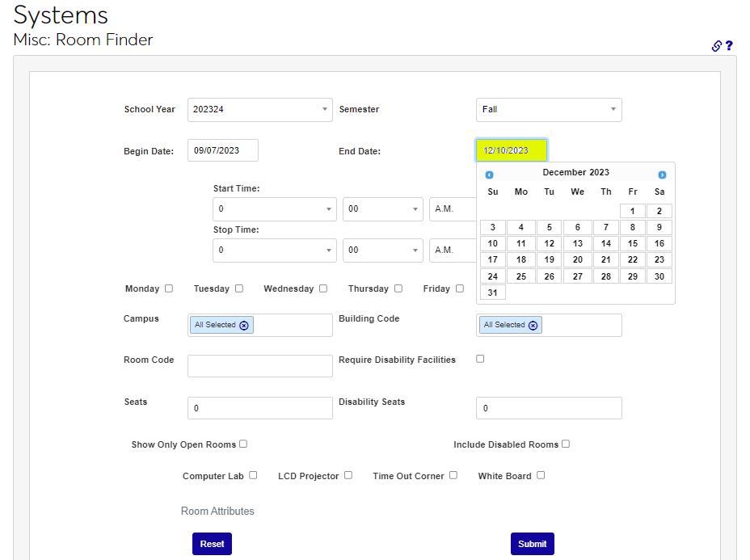Toggle Require Disability Facilities checkbox
The height and width of the screenshot is (560, 750).
coord(480,359)
